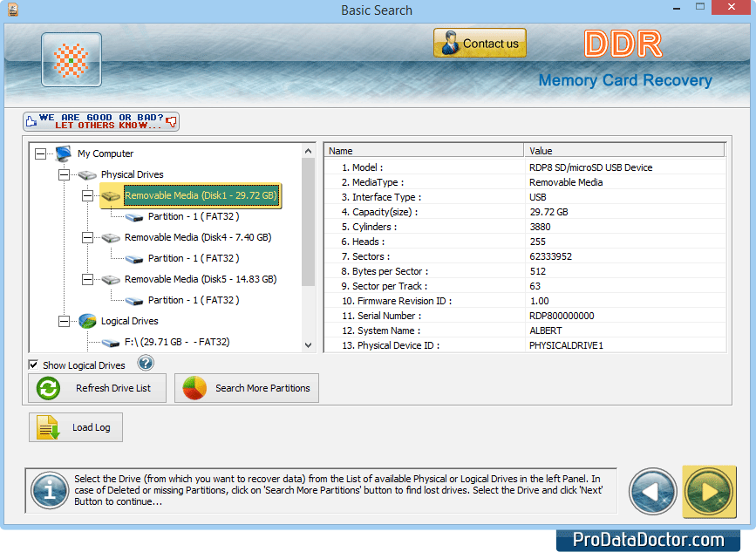
Task: Click the '10. Firmware Revision ID :' row name
Action: (397, 302)
